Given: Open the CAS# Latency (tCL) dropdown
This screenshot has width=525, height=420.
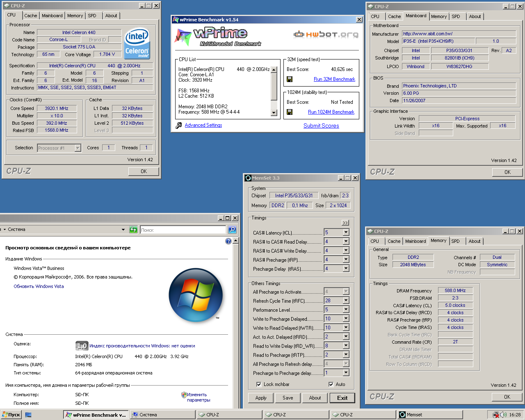Looking at the screenshot, I should point(346,232).
